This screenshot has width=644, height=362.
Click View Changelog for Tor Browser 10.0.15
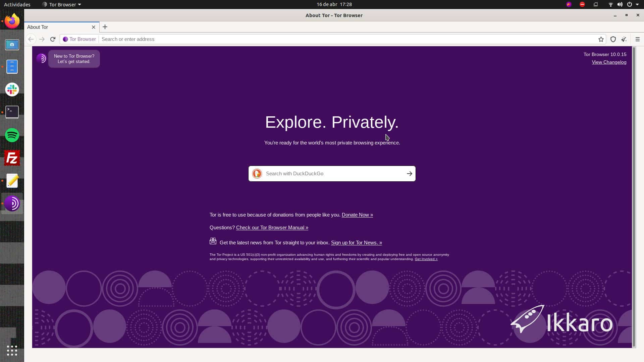[609, 62]
